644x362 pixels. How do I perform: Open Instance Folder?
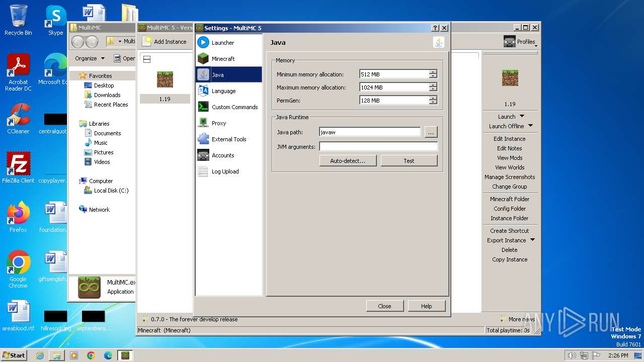[510, 218]
